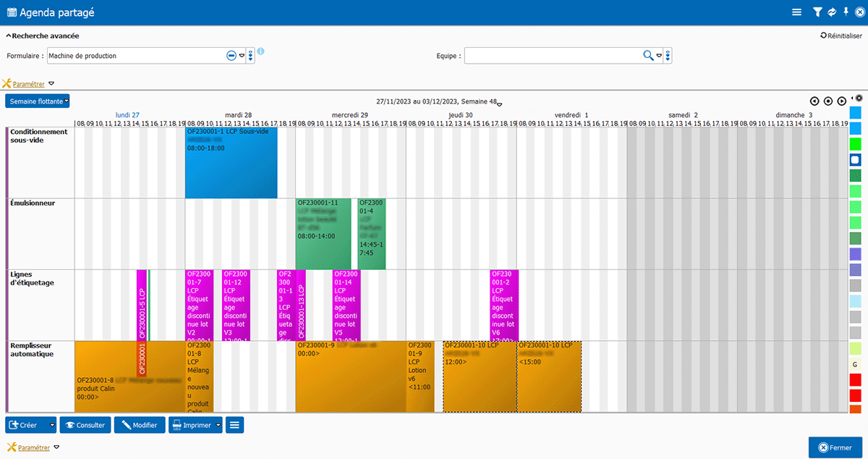Click the Equipe field magnifier search icon
868x459 pixels.
[648, 55]
